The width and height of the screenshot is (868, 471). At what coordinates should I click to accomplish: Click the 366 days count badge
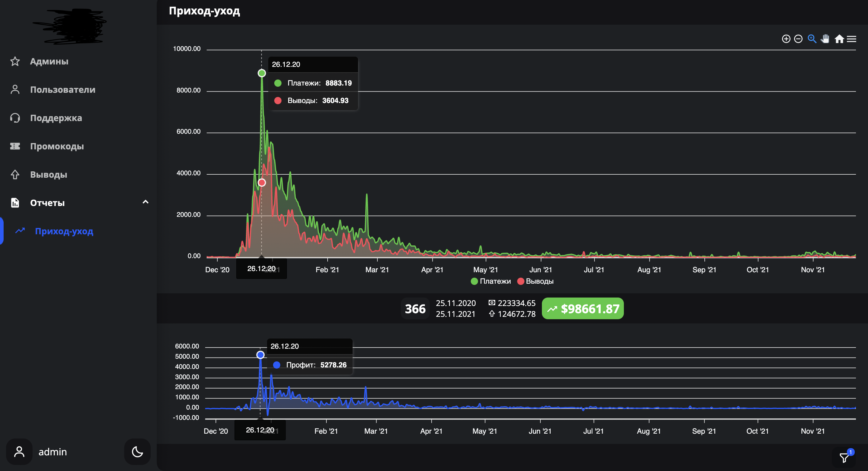point(415,308)
